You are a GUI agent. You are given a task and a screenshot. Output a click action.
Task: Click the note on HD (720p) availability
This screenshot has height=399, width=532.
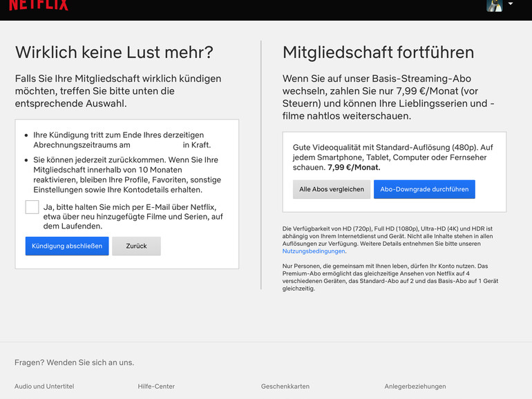pos(388,240)
